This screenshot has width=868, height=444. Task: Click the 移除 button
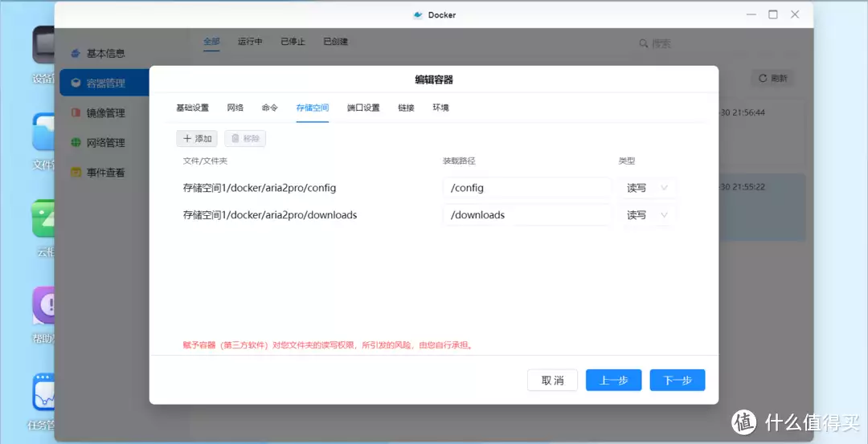coord(245,139)
